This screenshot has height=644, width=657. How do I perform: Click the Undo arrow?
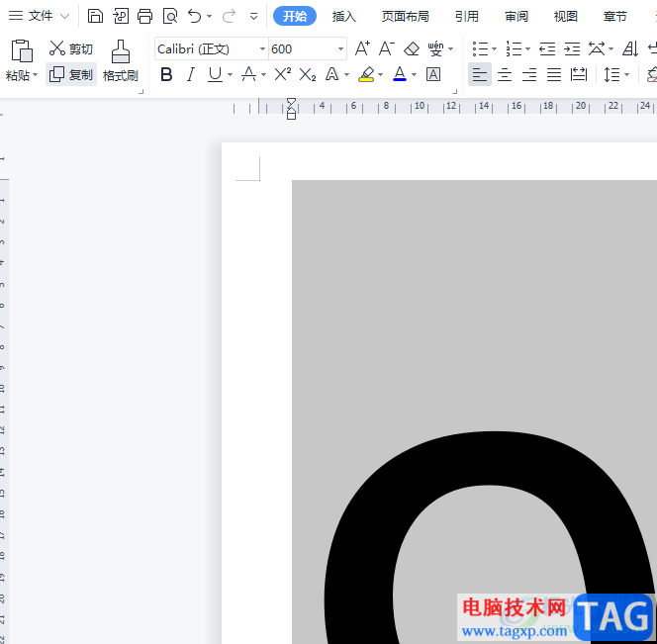[x=194, y=17]
